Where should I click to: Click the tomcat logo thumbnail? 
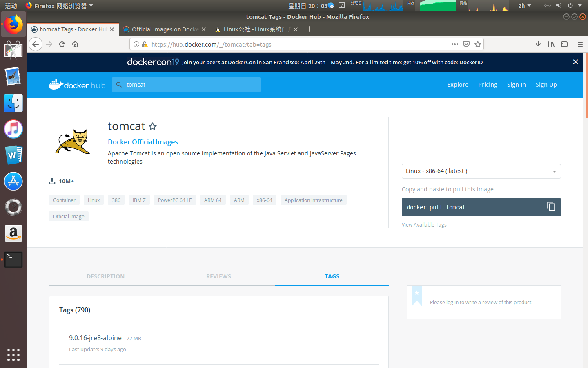tap(73, 141)
